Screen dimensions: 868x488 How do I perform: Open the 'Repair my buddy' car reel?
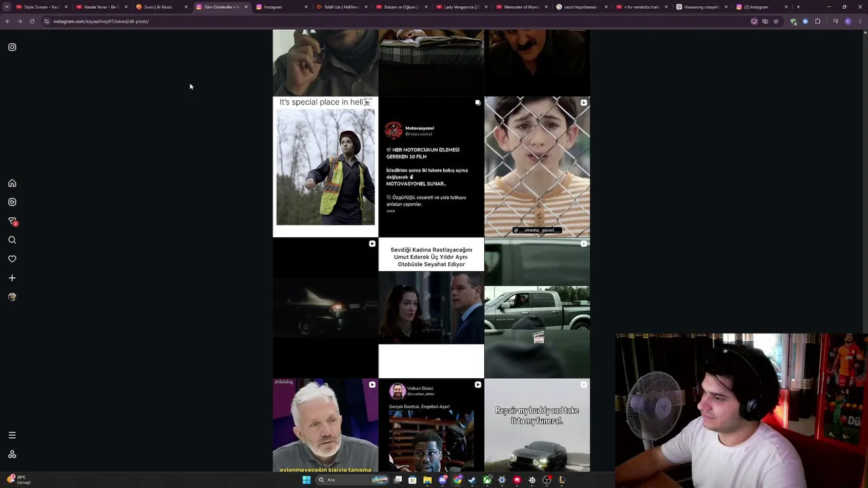pos(537,425)
